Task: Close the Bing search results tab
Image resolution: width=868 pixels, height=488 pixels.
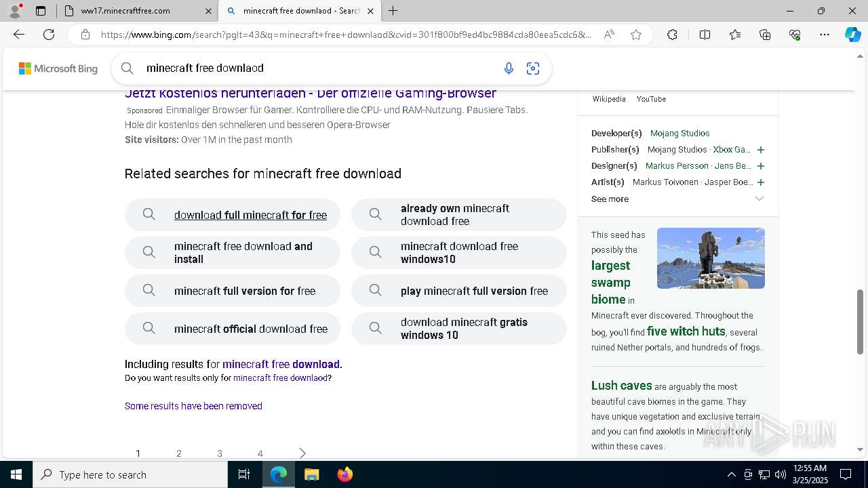Action: click(371, 11)
